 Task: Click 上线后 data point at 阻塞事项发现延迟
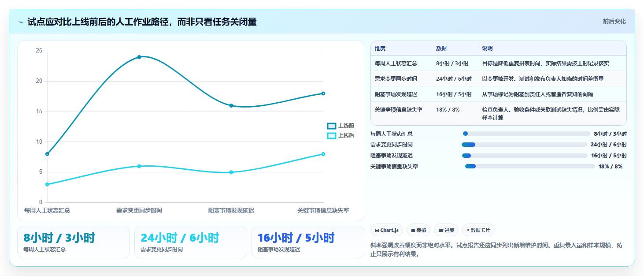click(x=231, y=172)
